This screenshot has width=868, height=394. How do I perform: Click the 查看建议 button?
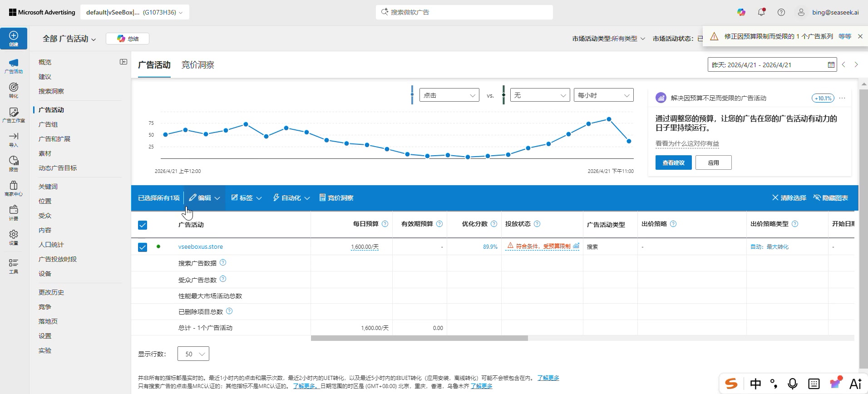pyautogui.click(x=673, y=163)
